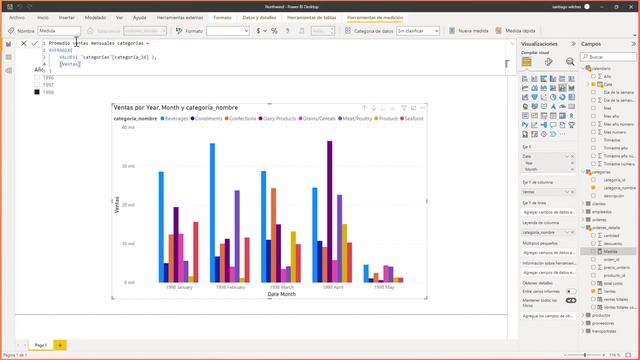Check the 1996 year slicer box
This screenshot has height=360, width=640.
(x=37, y=78)
